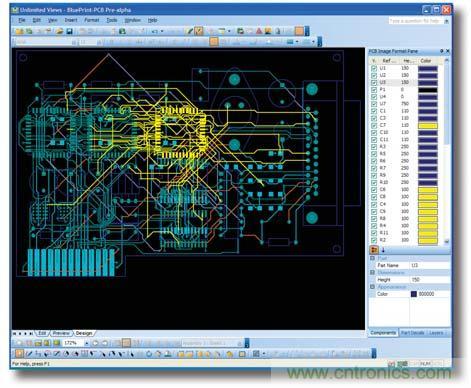Click the Color column header
This screenshot has height=388, width=471.
426,61
